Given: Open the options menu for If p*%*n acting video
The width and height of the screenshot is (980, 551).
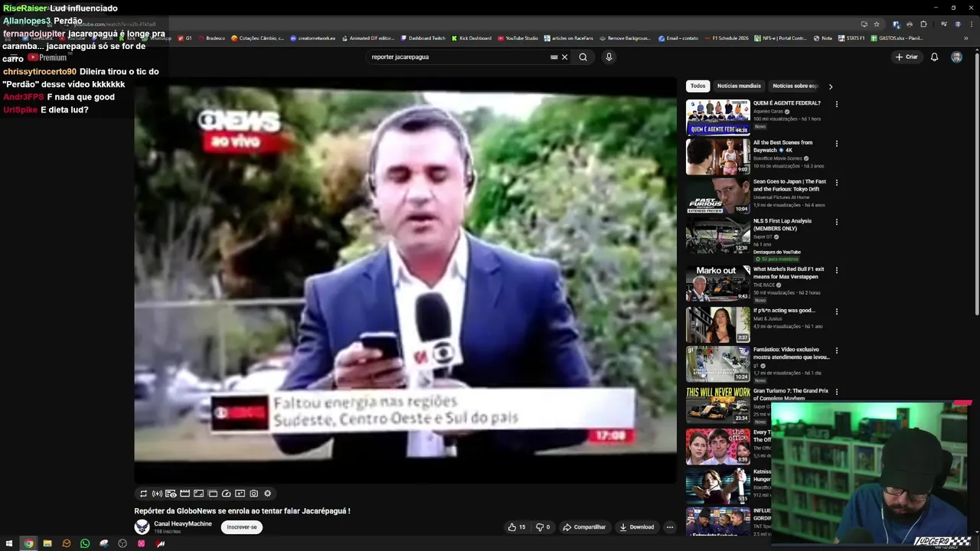Looking at the screenshot, I should 836,311.
